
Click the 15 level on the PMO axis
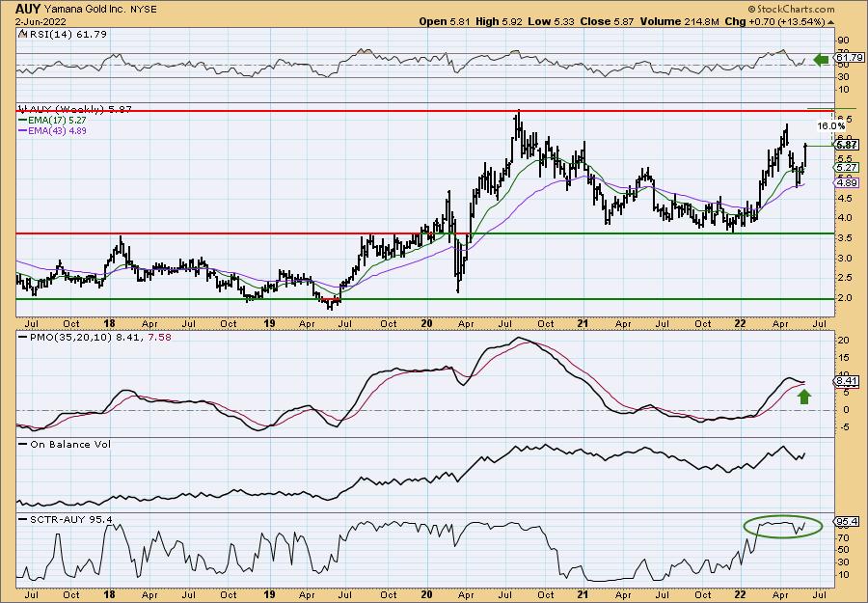tap(844, 358)
